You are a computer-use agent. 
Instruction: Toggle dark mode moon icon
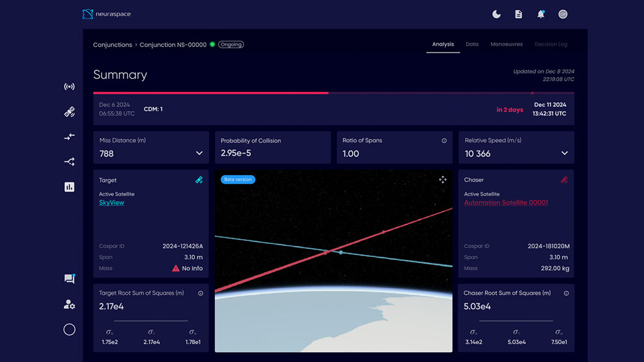496,14
